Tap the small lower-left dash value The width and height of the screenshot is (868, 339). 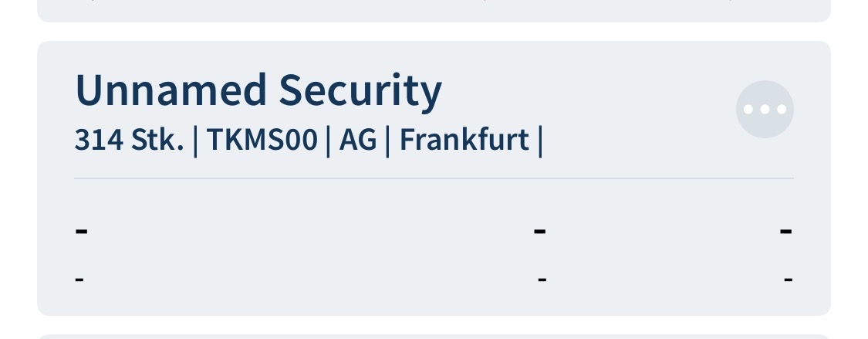79,278
